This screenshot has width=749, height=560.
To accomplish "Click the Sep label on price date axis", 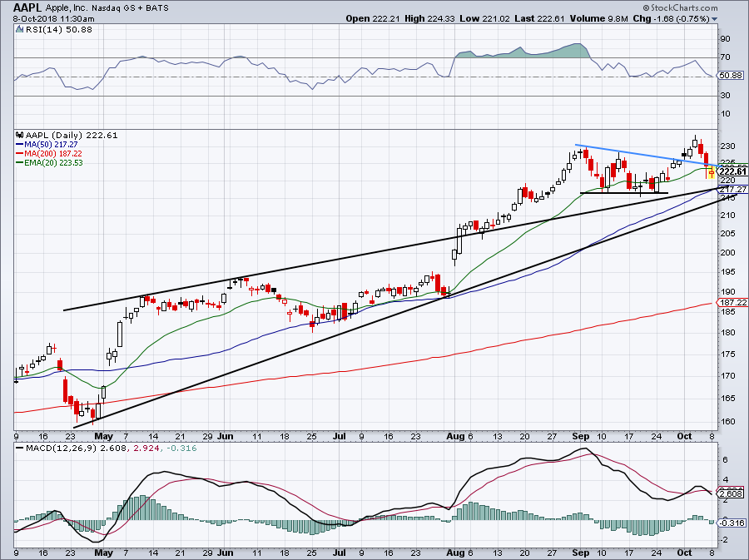I will tap(580, 436).
